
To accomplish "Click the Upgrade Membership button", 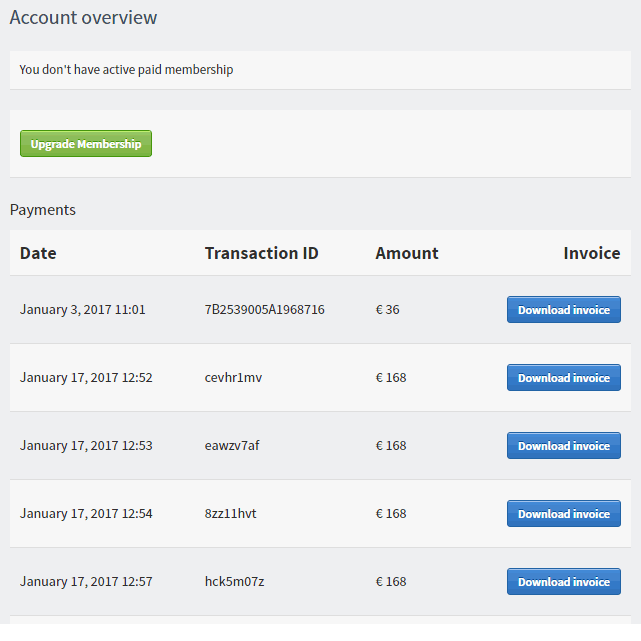I will point(86,143).
